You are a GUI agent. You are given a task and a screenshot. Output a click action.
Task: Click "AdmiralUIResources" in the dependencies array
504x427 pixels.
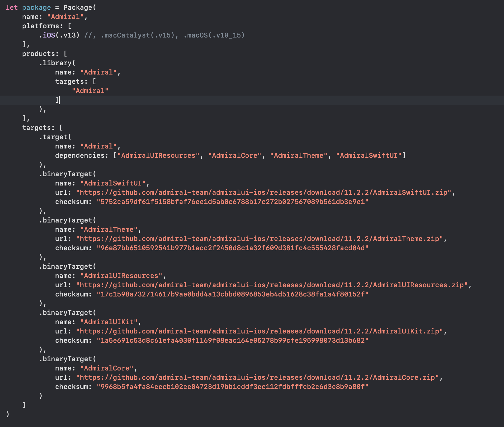pyautogui.click(x=158, y=155)
